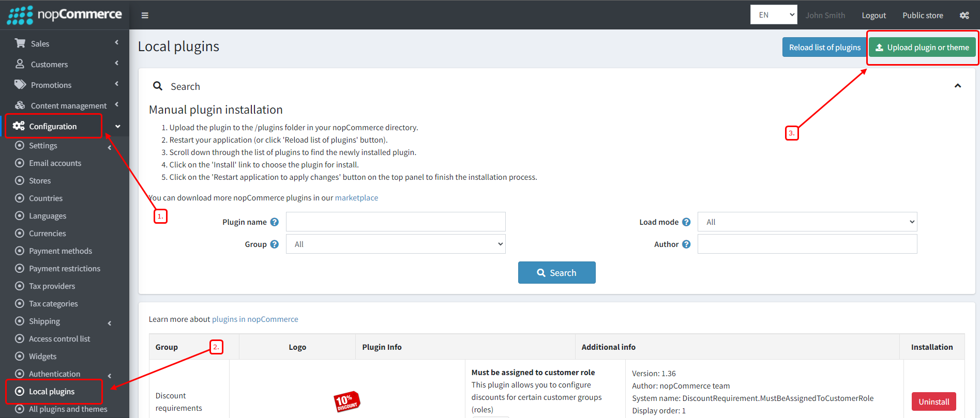The height and width of the screenshot is (418, 980).
Task: Click the 'Version: 1.36' text
Action: click(x=654, y=373)
